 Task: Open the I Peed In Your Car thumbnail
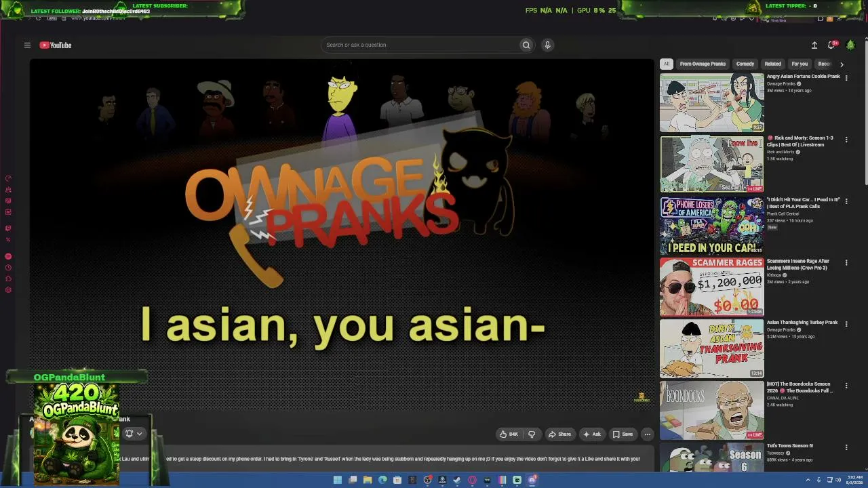click(x=712, y=226)
